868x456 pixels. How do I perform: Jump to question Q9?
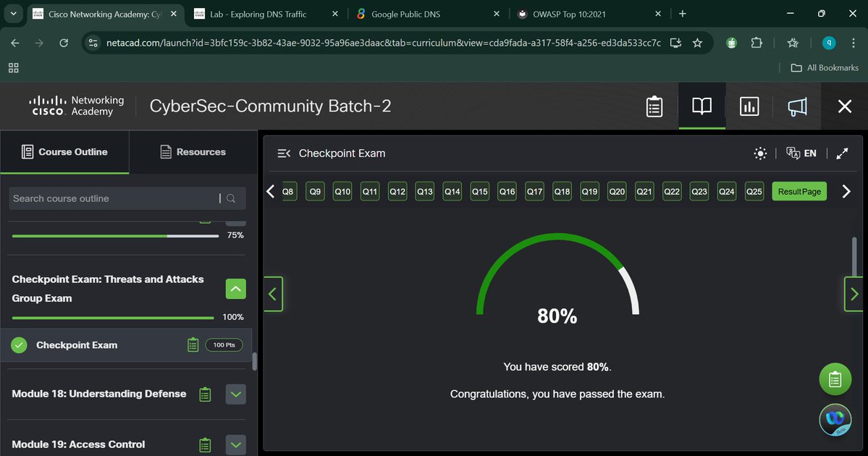coord(315,192)
